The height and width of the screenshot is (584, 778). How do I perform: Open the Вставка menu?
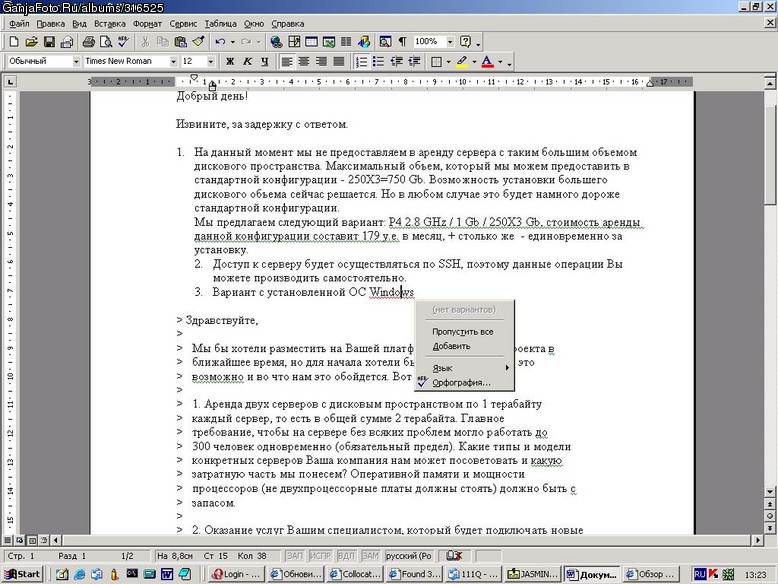(x=110, y=23)
